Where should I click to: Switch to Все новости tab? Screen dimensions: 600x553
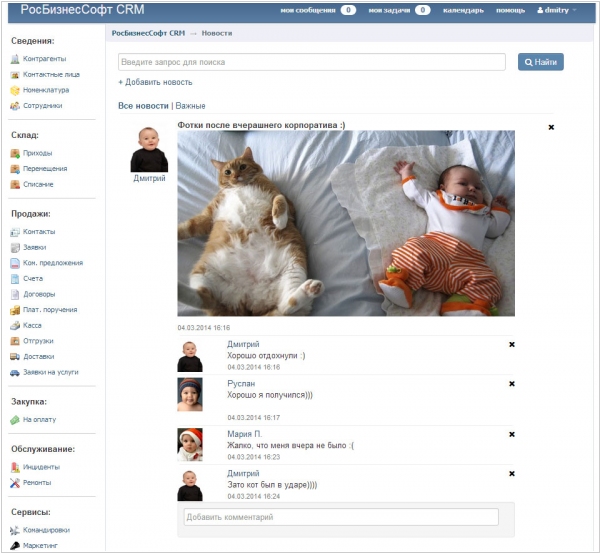tap(143, 106)
